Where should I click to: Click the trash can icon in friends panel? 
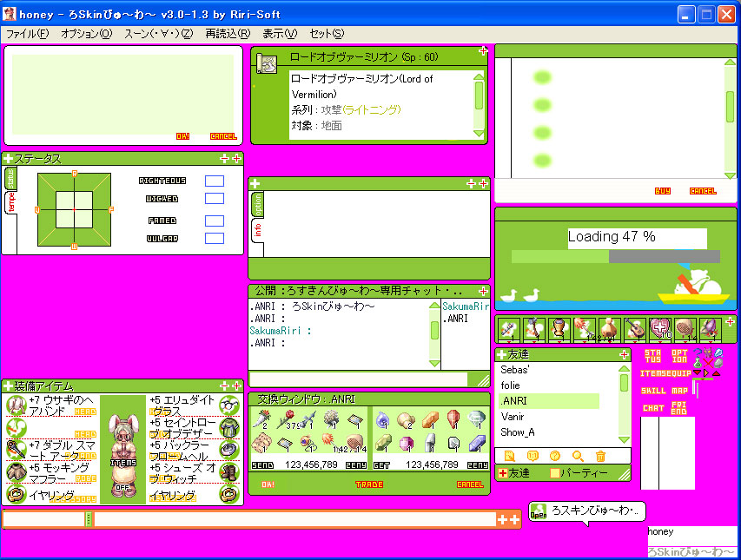pos(600,456)
